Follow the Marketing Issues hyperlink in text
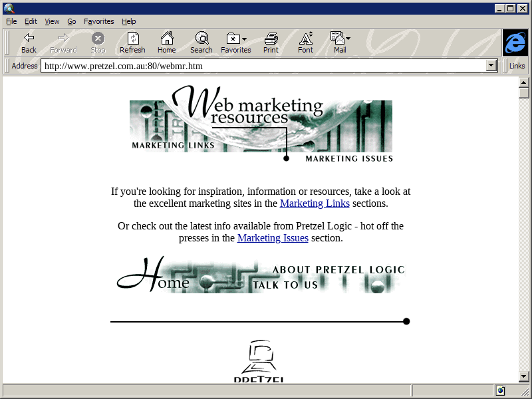 click(273, 237)
